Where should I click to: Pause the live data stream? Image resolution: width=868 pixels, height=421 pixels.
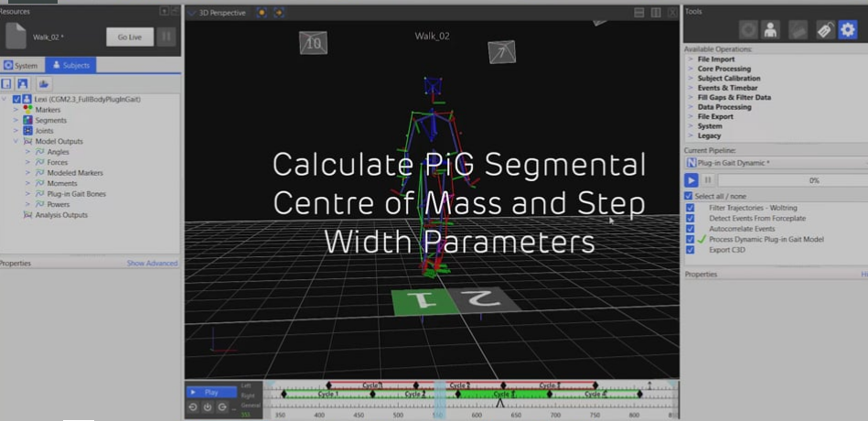(x=166, y=37)
